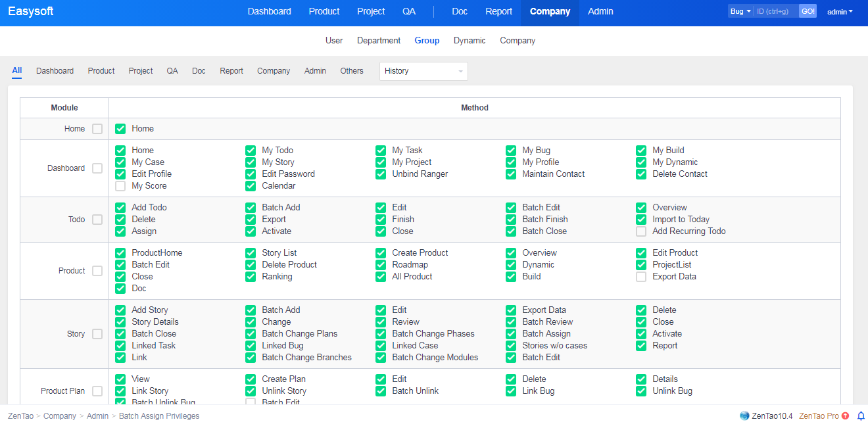Image resolution: width=868 pixels, height=426 pixels.
Task: Open the History version dropdown
Action: [x=423, y=71]
